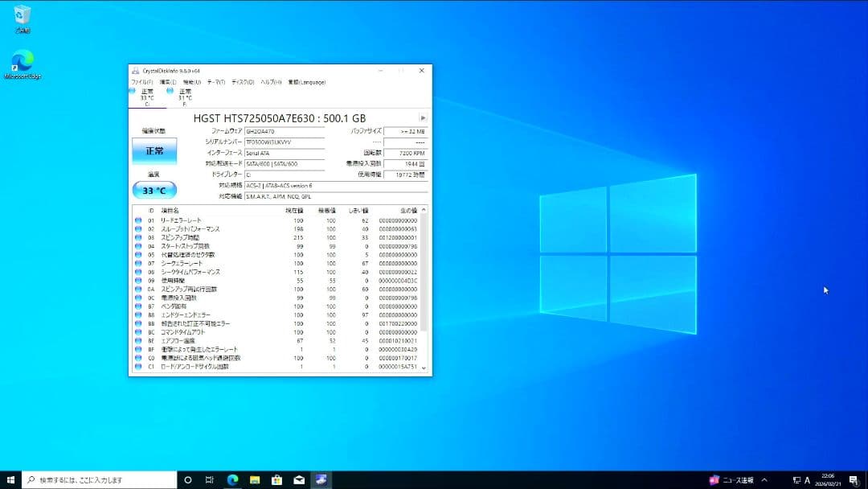Click status orb for 08 シークタイムパフォーマンス

point(138,272)
